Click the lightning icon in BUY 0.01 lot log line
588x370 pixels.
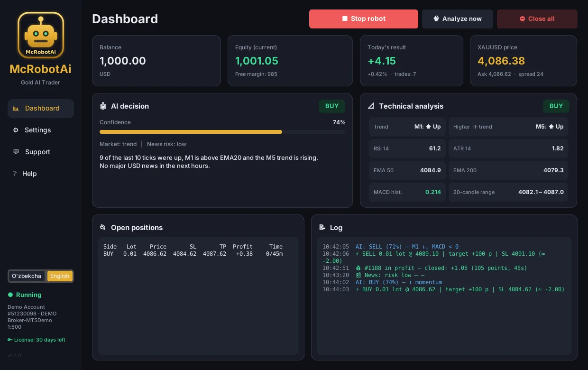358,289
